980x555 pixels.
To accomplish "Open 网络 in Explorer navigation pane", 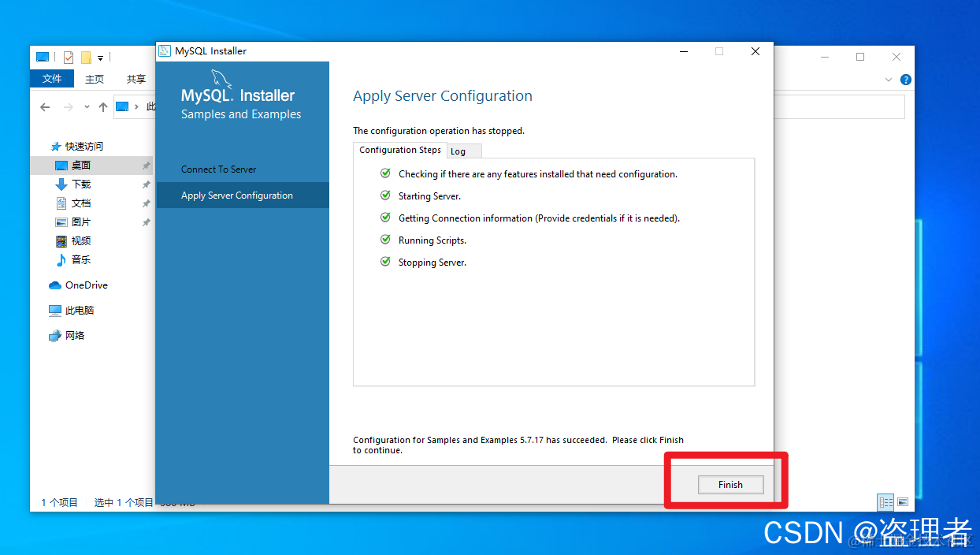I will (x=75, y=336).
